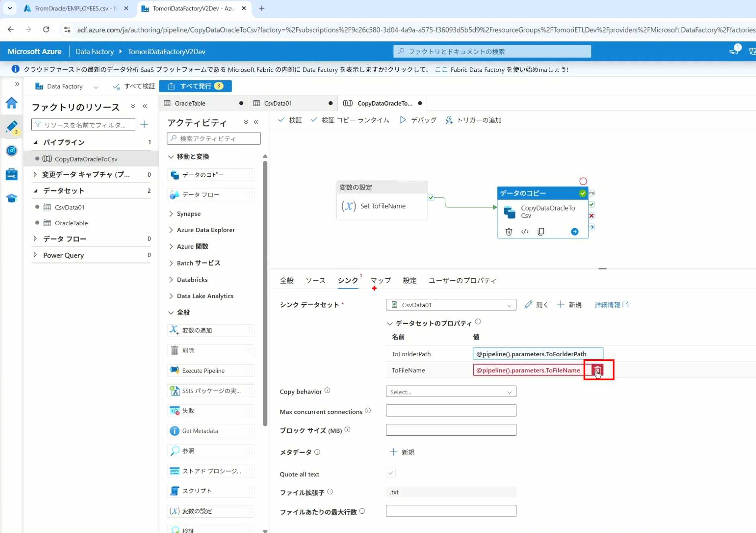The height and width of the screenshot is (533, 756).
Task: Switch to the マップ tab
Action: 380,280
